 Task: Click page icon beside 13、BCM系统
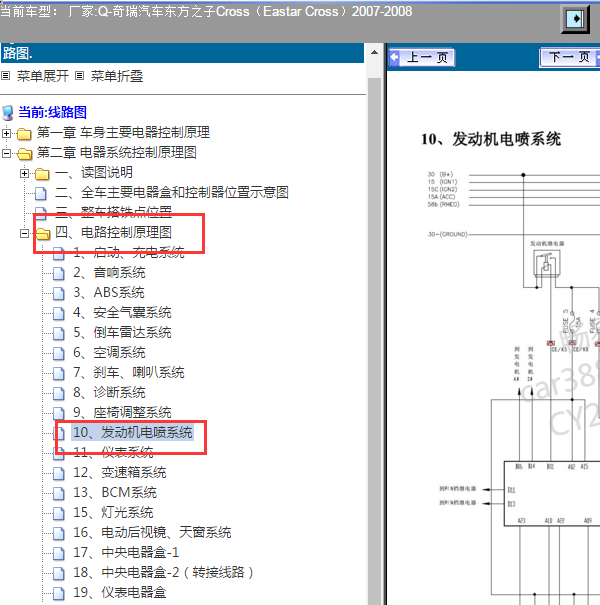pos(59,494)
